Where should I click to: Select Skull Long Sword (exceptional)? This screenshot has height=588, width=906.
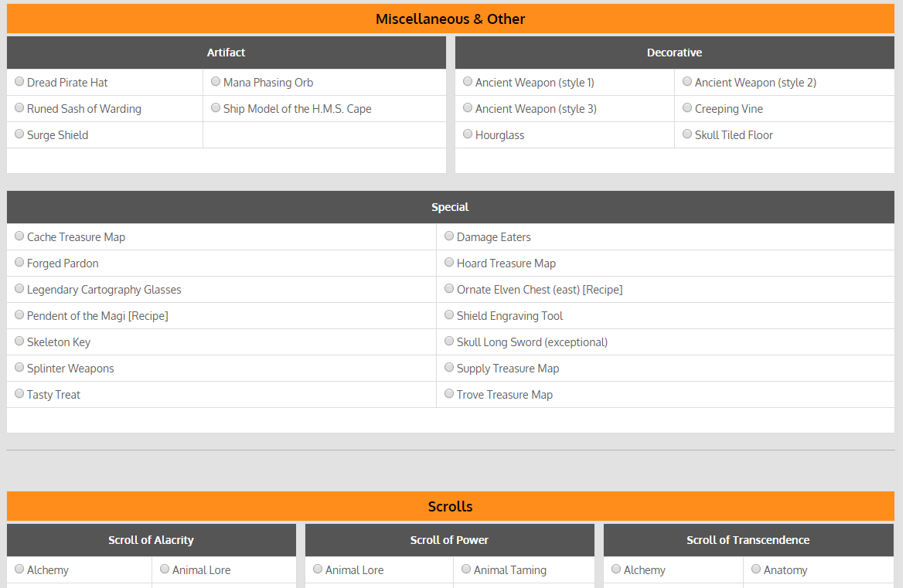click(449, 342)
